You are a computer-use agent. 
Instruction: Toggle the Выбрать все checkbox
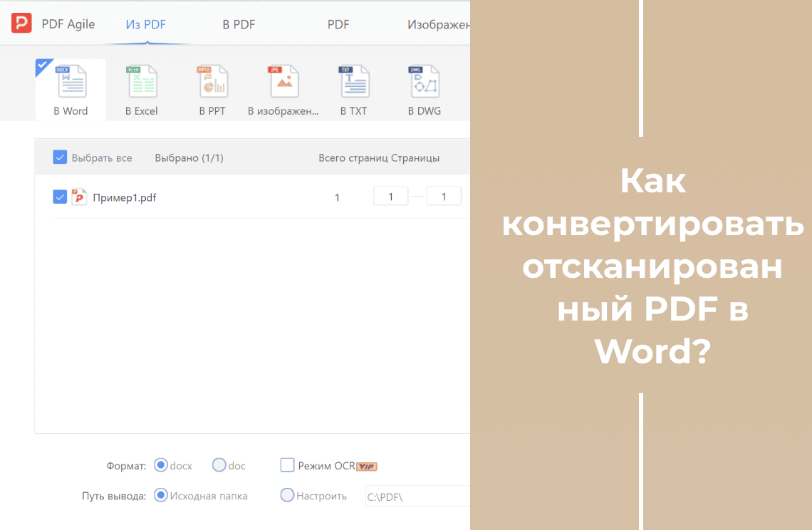coord(61,157)
